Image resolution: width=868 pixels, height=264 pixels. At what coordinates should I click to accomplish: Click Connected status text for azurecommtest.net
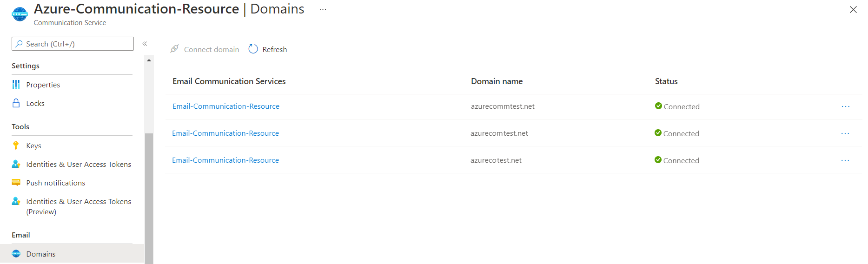[682, 106]
